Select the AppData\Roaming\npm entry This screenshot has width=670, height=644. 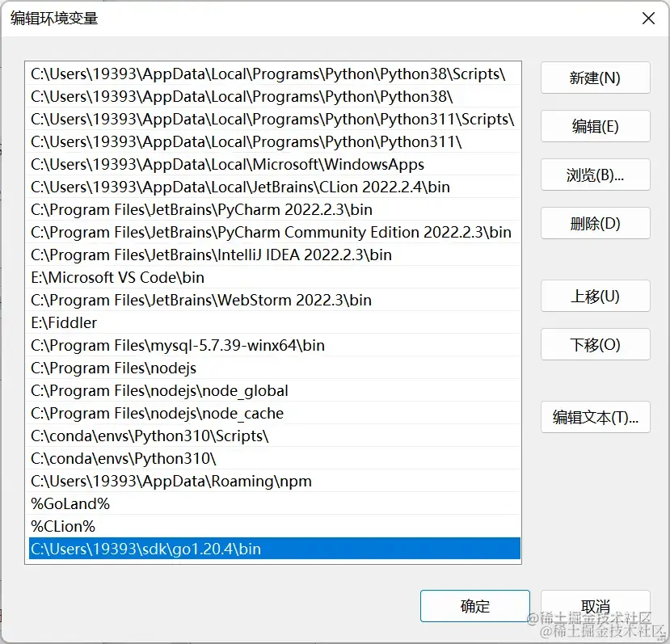[x=273, y=482]
